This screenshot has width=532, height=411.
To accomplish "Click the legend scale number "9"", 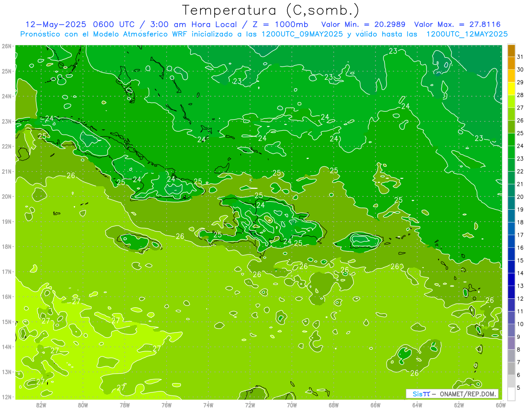I will pos(519,337).
